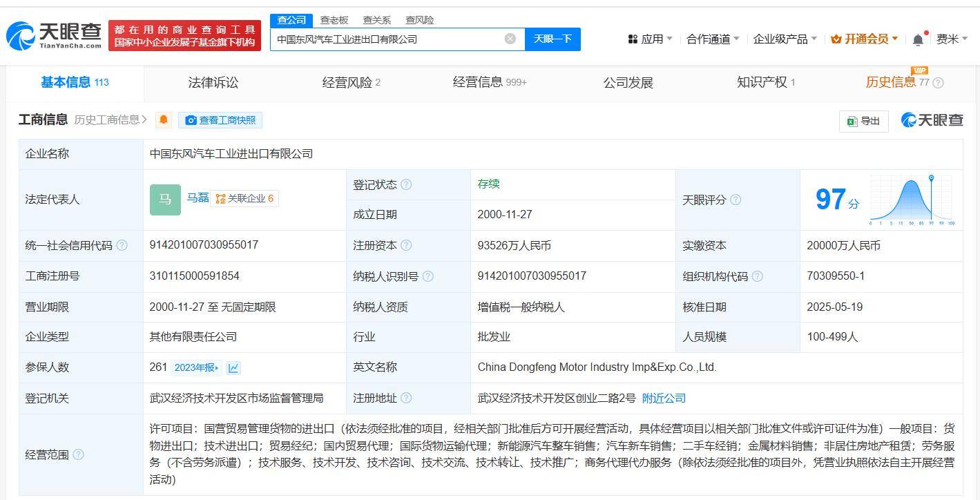Click the 97分 score value
The width and height of the screenshot is (980, 500).
click(838, 200)
